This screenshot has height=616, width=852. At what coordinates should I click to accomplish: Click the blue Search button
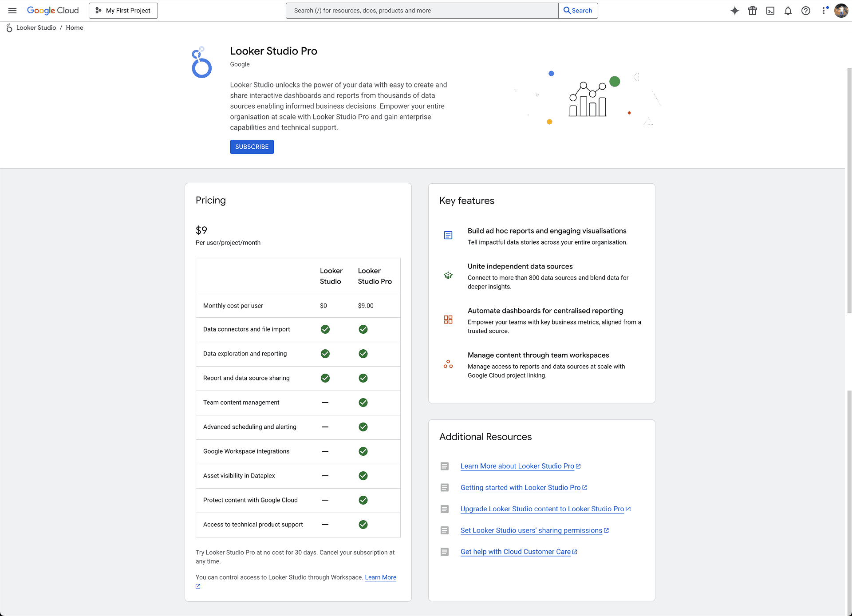578,11
